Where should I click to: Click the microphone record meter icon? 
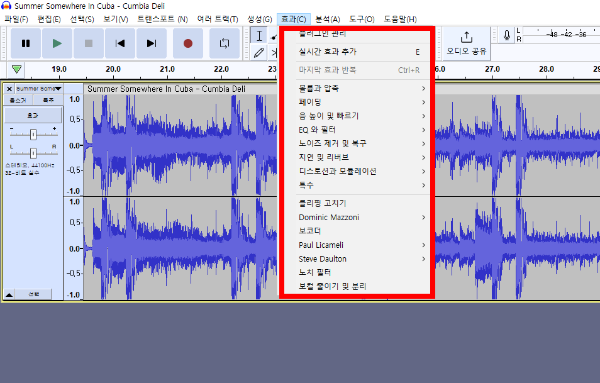pyautogui.click(x=507, y=36)
